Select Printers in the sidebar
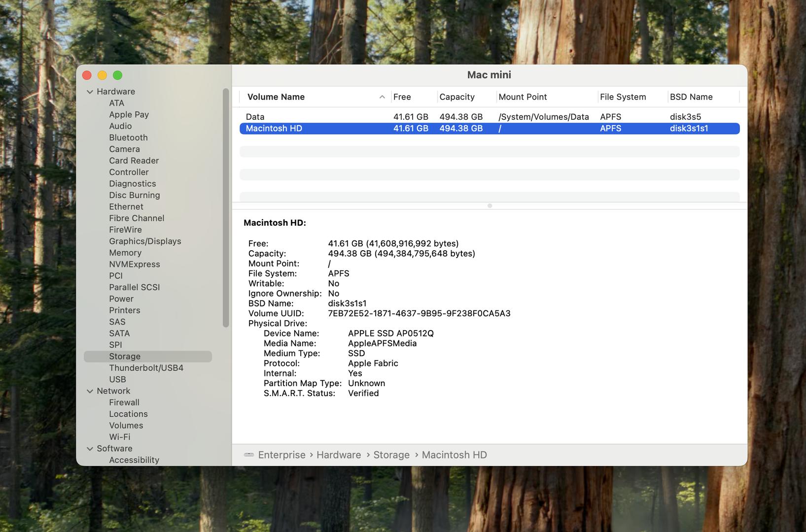The height and width of the screenshot is (532, 806). (x=125, y=310)
